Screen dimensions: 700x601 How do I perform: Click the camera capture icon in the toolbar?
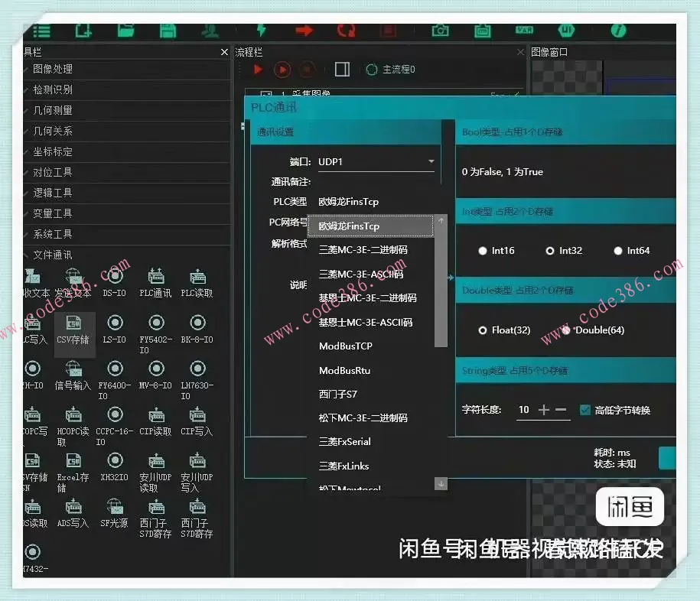click(440, 31)
